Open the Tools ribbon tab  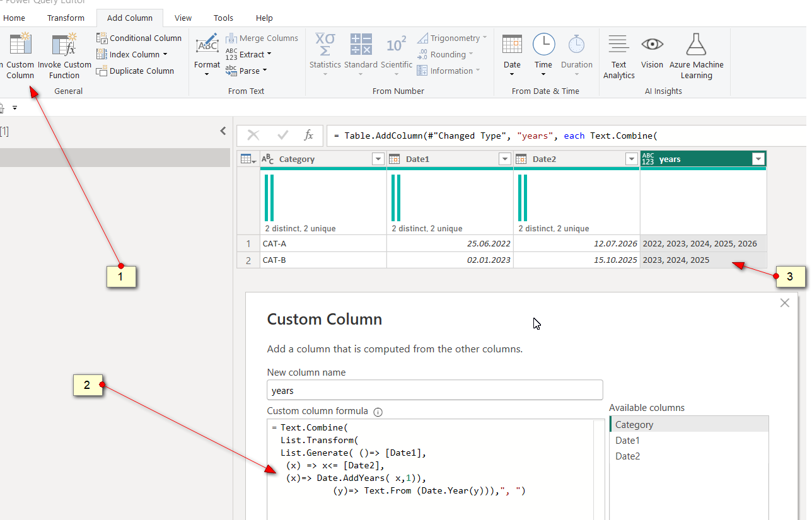click(223, 18)
